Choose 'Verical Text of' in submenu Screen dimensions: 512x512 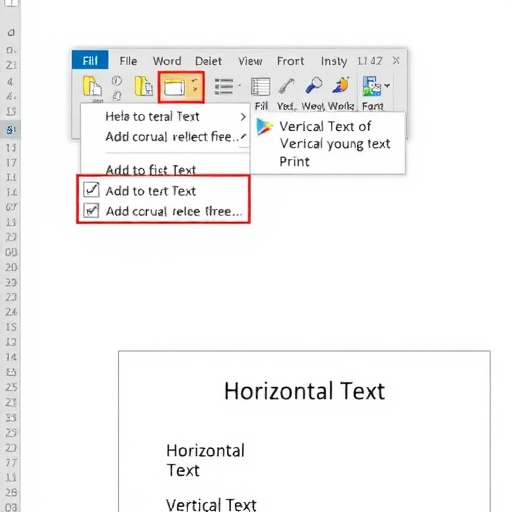325,127
